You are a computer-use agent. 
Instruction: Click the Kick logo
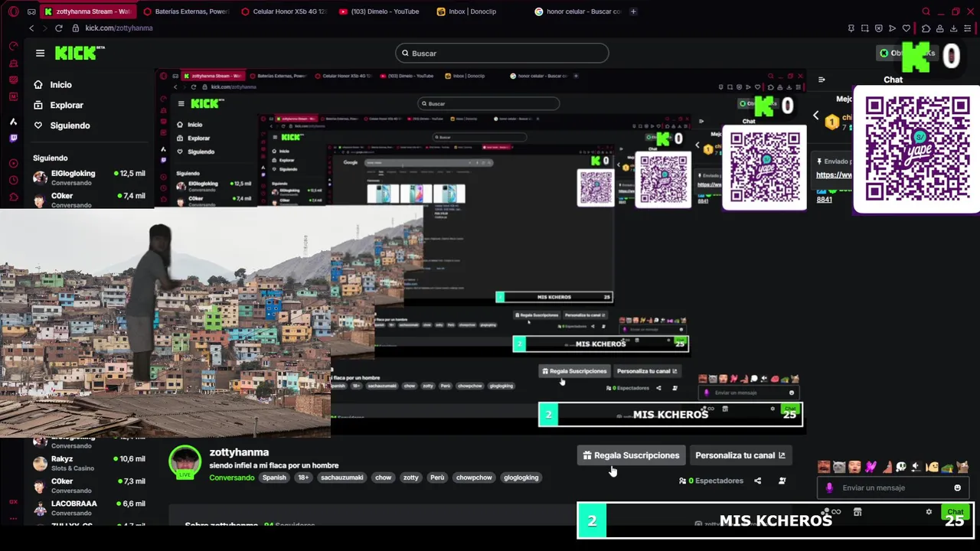pos(80,53)
